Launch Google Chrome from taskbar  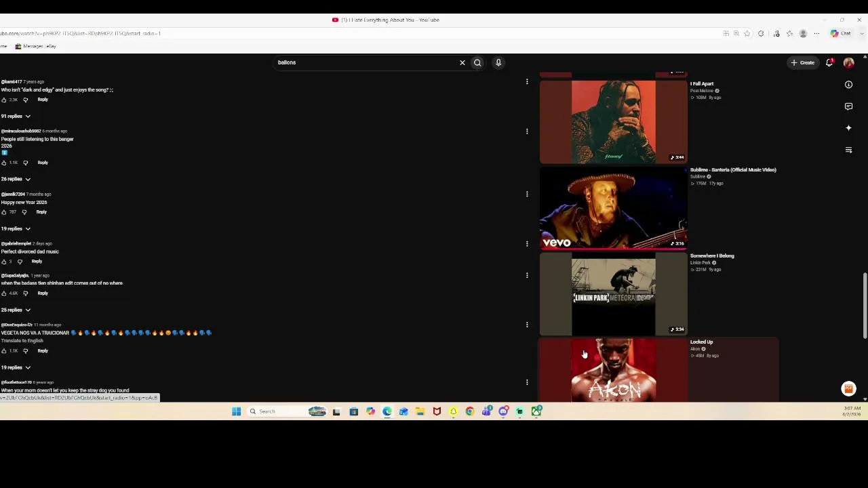(x=469, y=411)
